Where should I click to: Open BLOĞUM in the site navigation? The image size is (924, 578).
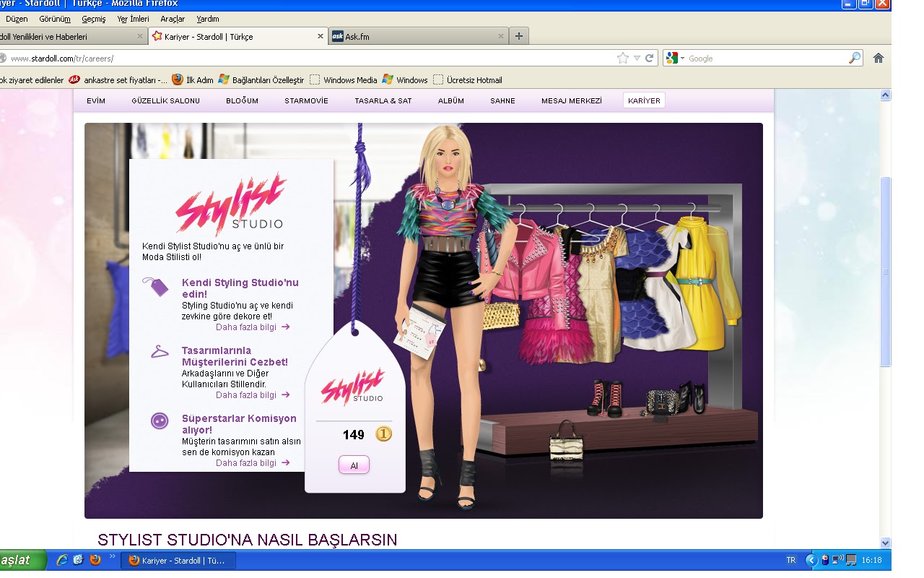tap(242, 101)
